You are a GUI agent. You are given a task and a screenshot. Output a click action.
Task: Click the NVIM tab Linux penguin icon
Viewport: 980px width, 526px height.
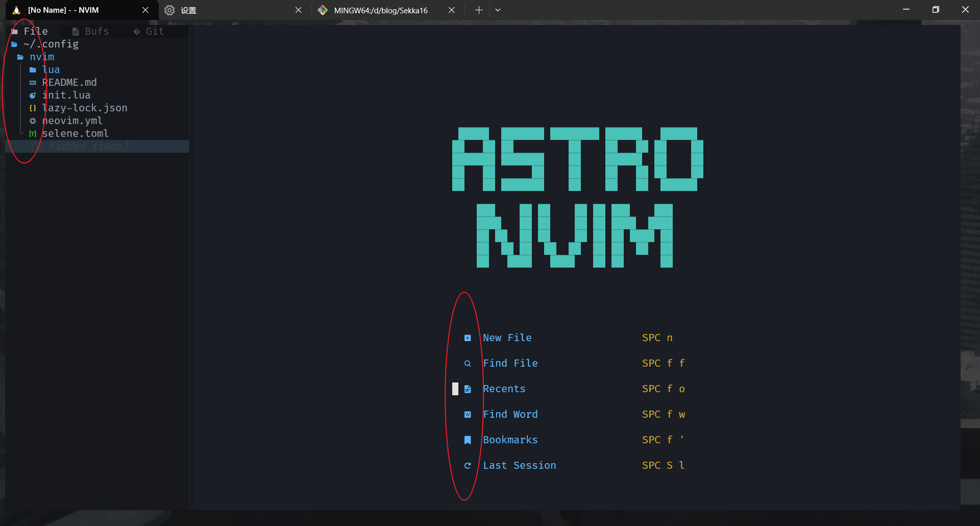[x=16, y=10]
